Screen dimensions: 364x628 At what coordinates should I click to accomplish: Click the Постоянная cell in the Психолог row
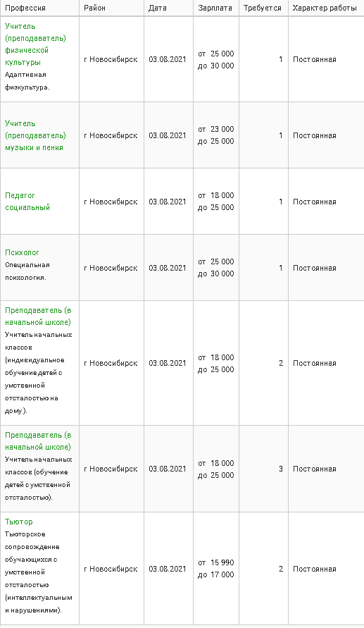tap(315, 268)
